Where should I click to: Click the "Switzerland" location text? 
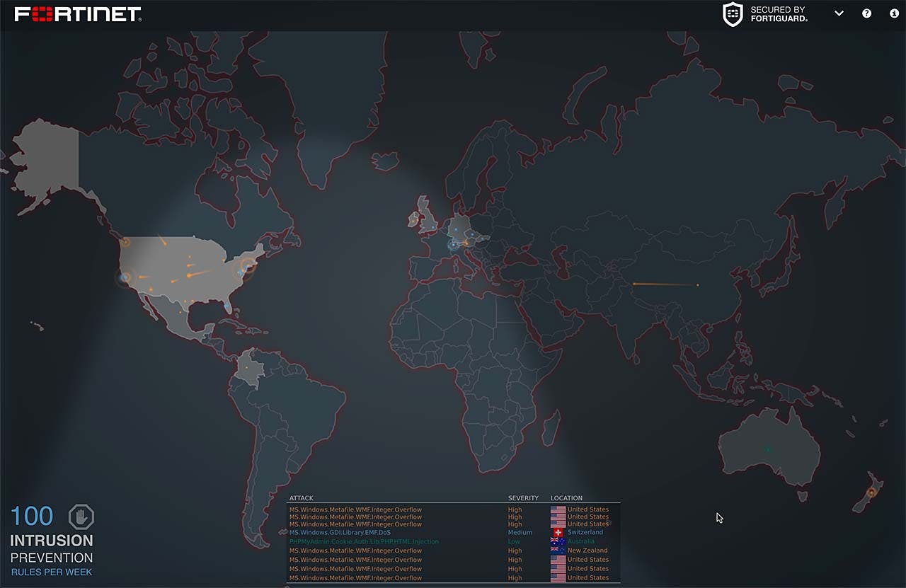coord(585,532)
